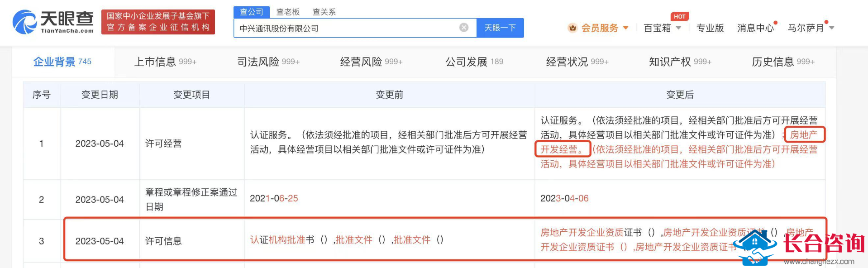Click the 2021-06-25 date value
The height and width of the screenshot is (268, 868).
[274, 198]
